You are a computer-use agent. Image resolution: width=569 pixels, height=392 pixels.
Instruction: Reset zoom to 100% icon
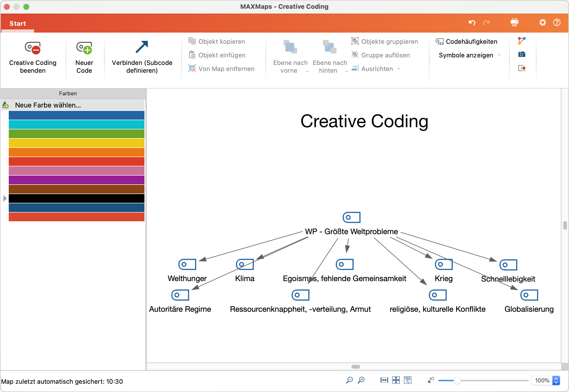coord(408,381)
